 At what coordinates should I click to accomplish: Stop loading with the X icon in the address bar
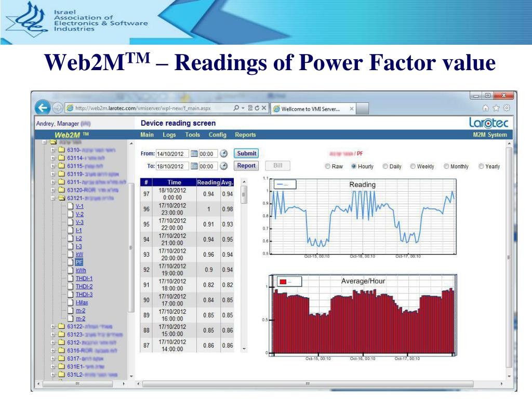click(263, 108)
